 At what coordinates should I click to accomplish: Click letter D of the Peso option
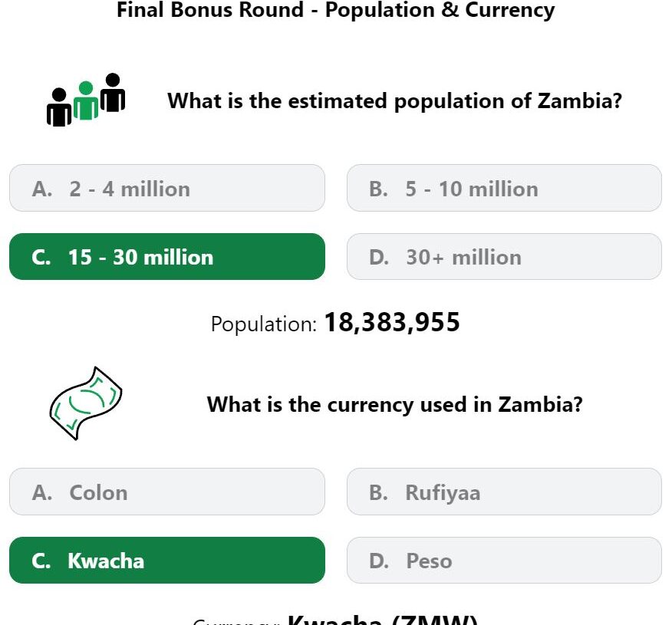coord(379,561)
